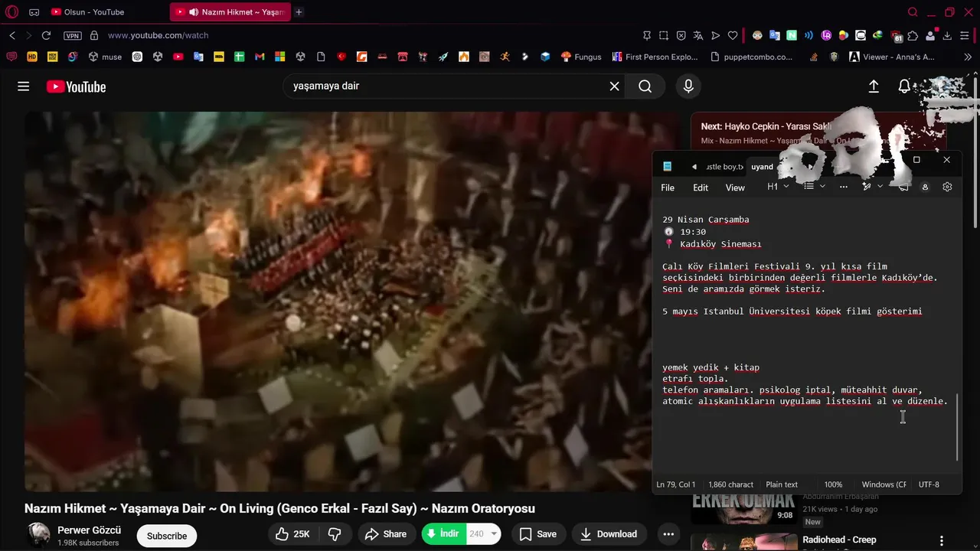980x551 pixels.
Task: Start voice search with the microphone
Action: 688,86
